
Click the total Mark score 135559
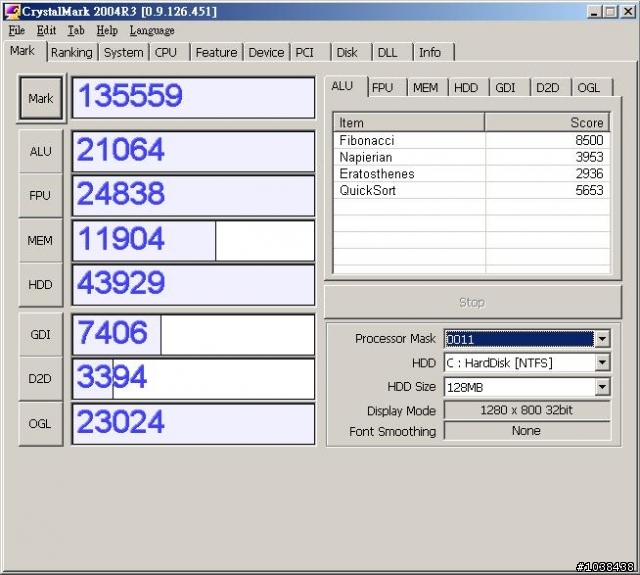click(x=193, y=98)
